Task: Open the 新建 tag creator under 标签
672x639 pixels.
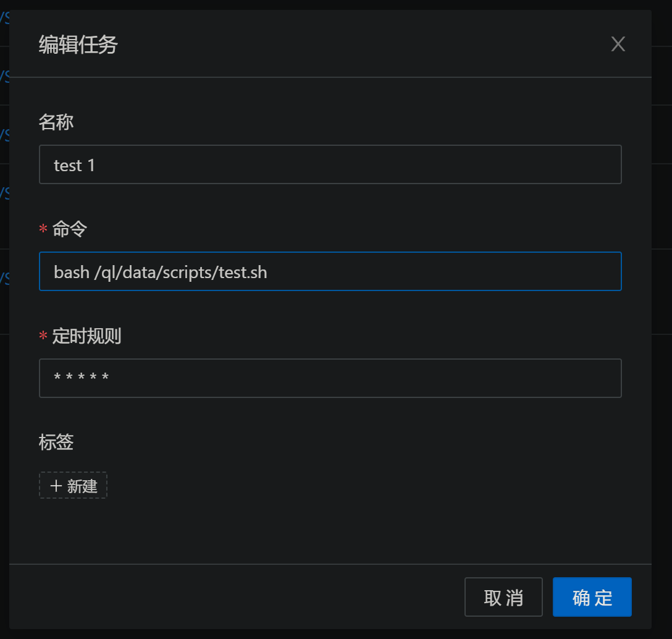Action: pyautogui.click(x=73, y=486)
